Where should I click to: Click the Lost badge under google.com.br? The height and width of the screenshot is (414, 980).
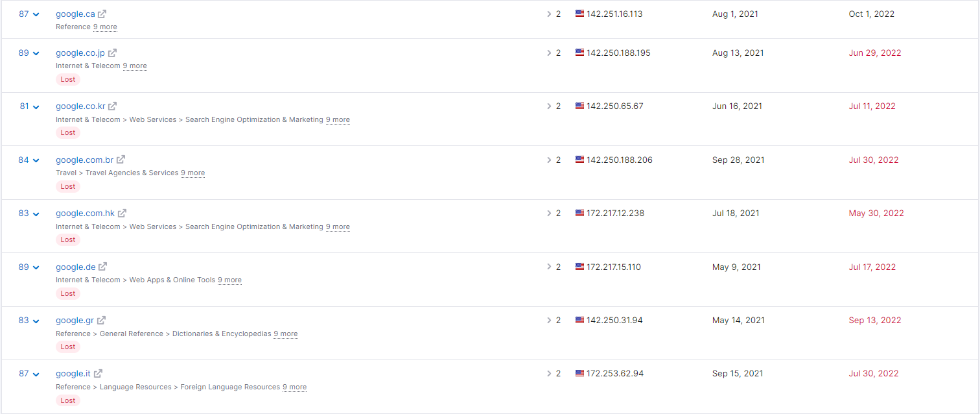tap(68, 186)
